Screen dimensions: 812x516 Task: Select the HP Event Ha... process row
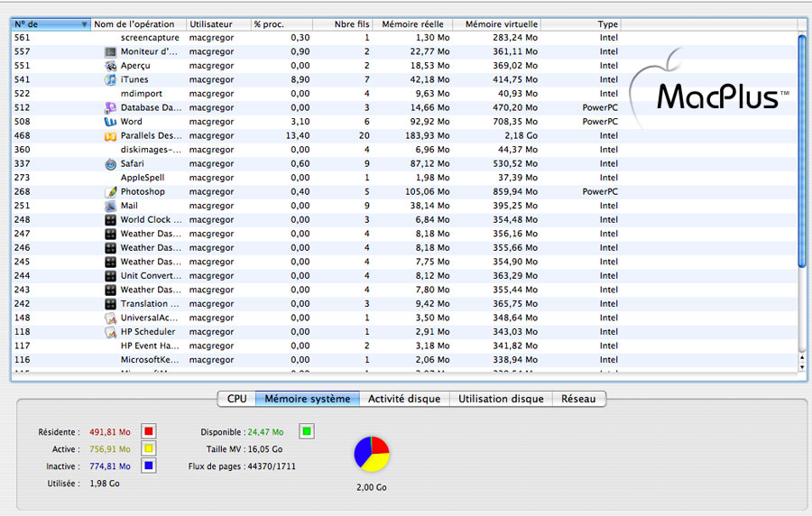click(404, 346)
